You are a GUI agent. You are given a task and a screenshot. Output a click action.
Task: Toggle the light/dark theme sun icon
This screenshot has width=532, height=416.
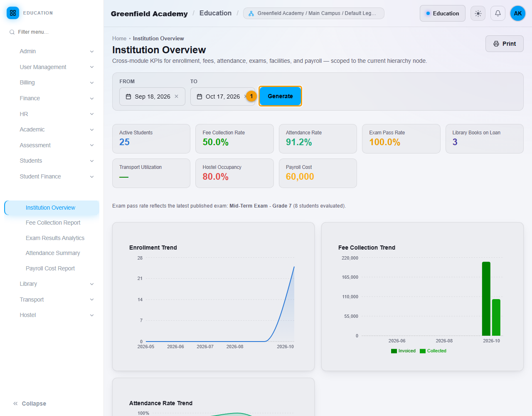(x=478, y=13)
